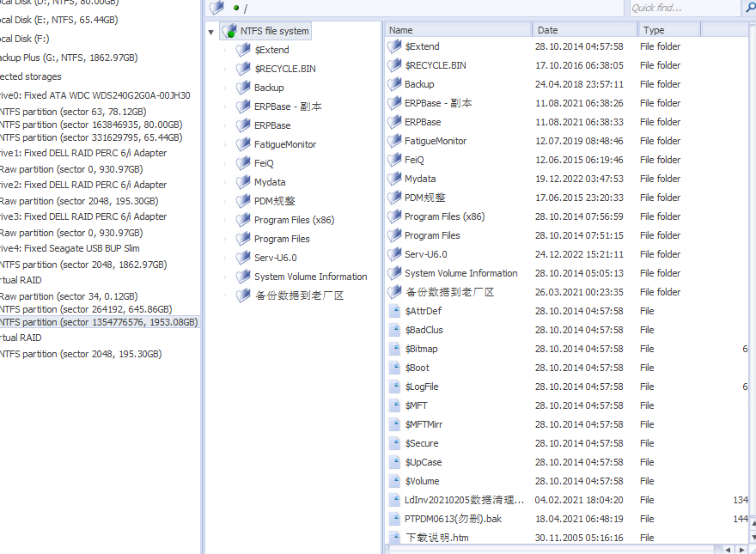Click the file list vertical scrollbar down arrow
This screenshot has height=554, width=756.
tap(753, 537)
